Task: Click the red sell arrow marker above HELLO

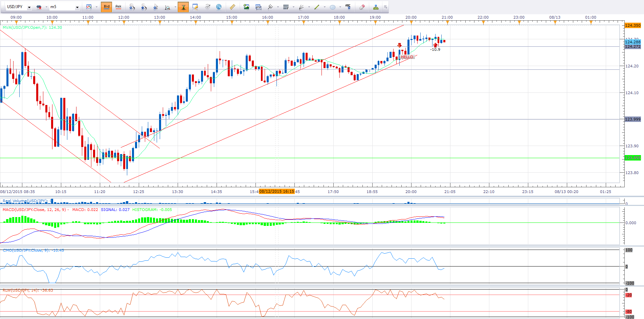Action: pyautogui.click(x=399, y=45)
